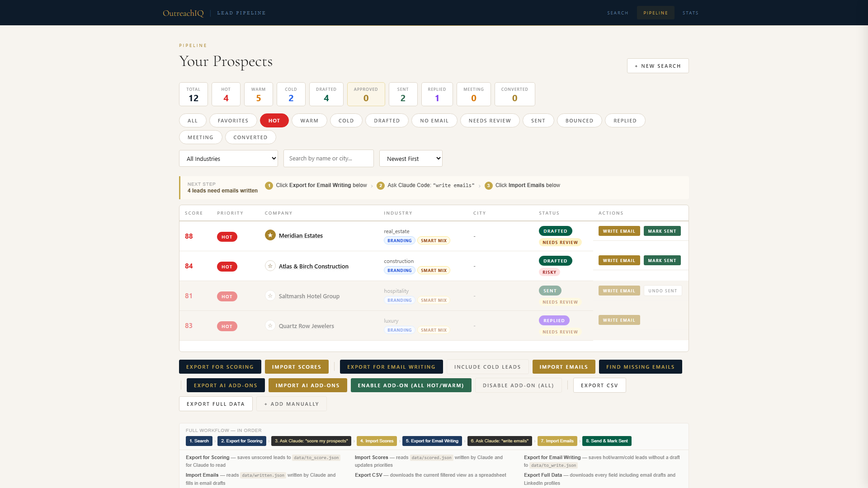Filter prospects by Warm
Screen dimensions: 868x488
pyautogui.click(x=309, y=121)
